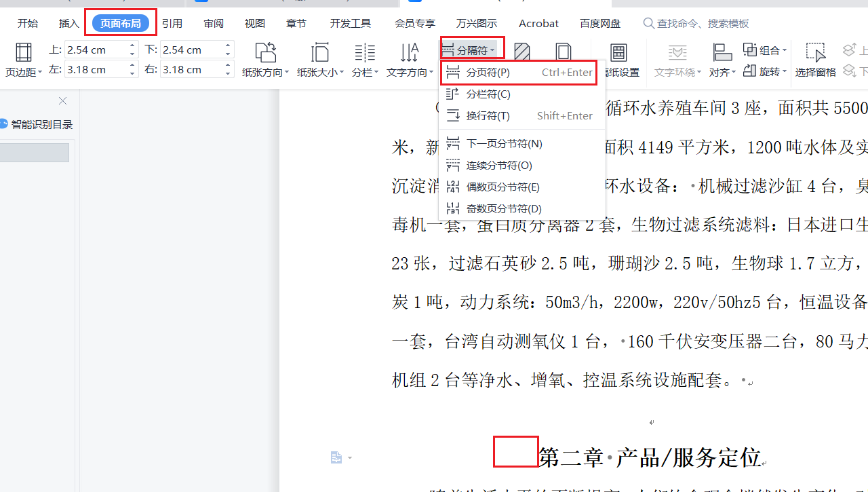Close the left navigation pane
The image size is (868, 492).
pos(63,101)
